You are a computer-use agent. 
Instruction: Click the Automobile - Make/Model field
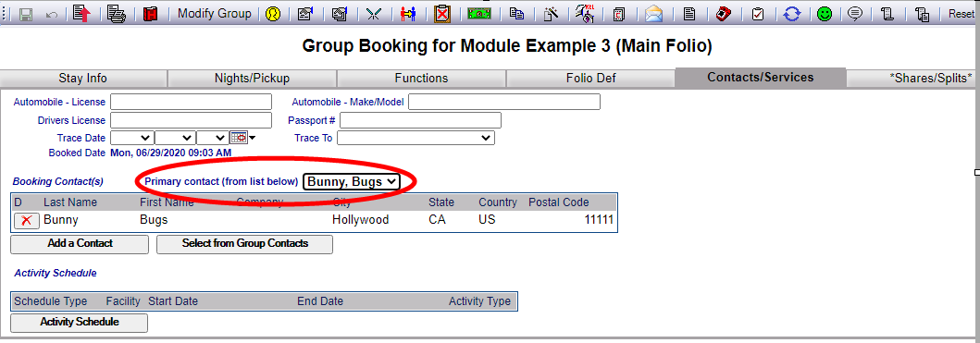(504, 102)
